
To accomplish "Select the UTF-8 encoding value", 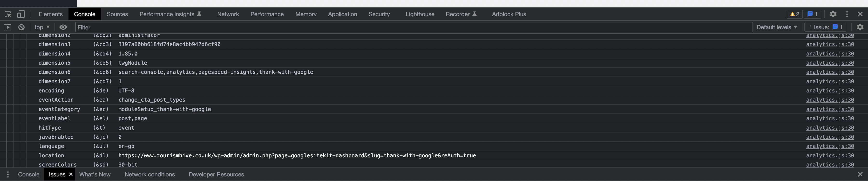I will pyautogui.click(x=126, y=91).
